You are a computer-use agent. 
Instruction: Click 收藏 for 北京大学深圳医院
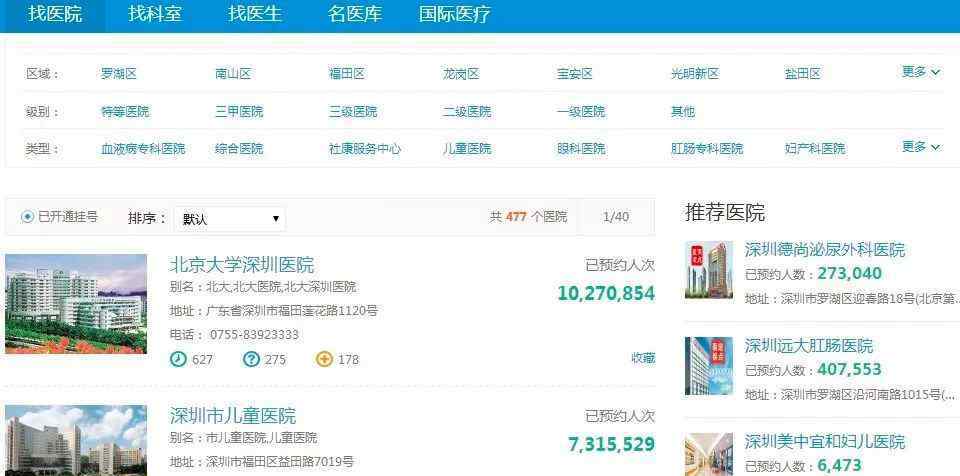643,358
